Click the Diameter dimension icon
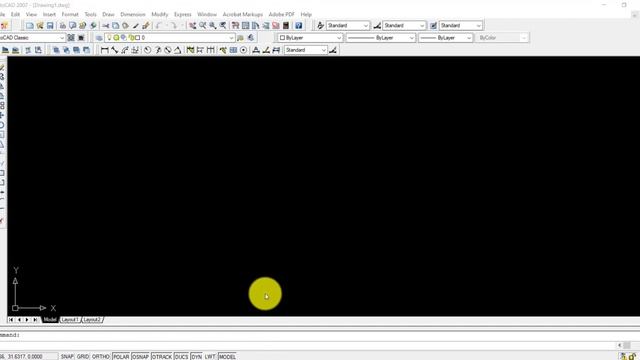Viewport: 640px width, 360px height. click(x=168, y=50)
